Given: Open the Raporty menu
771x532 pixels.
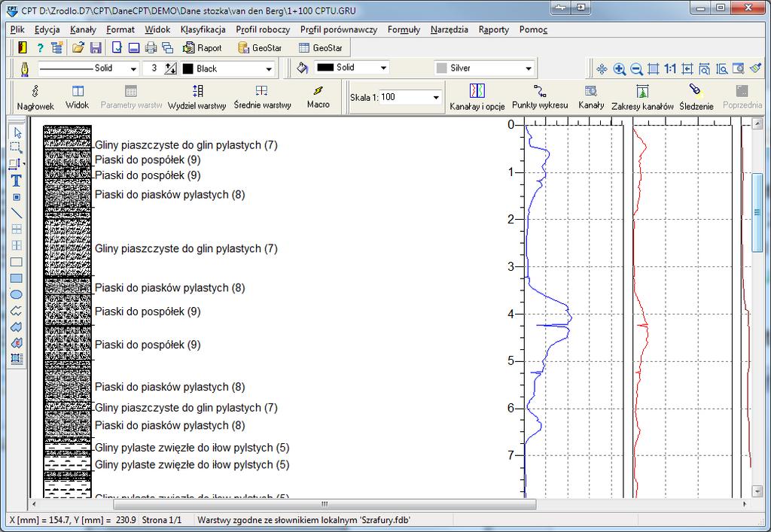Looking at the screenshot, I should tap(494, 29).
